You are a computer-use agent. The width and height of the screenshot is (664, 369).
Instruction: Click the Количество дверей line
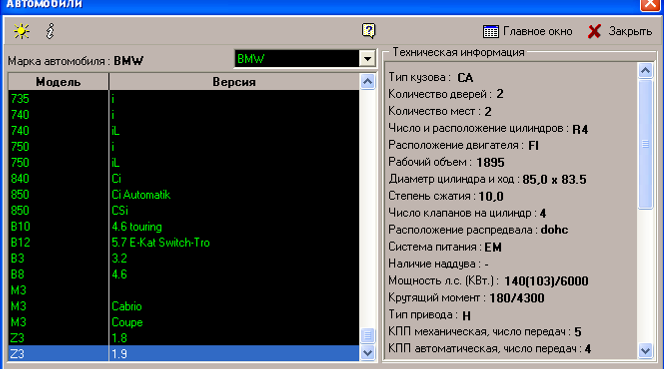(x=446, y=94)
